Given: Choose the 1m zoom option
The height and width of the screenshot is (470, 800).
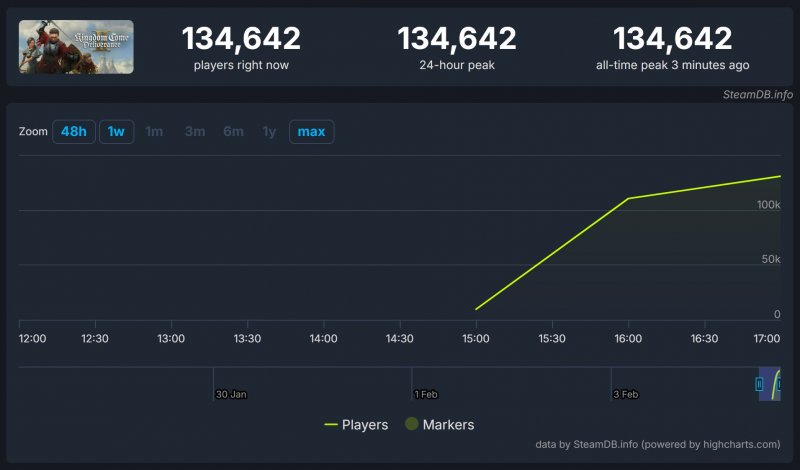Looking at the screenshot, I should 154,132.
